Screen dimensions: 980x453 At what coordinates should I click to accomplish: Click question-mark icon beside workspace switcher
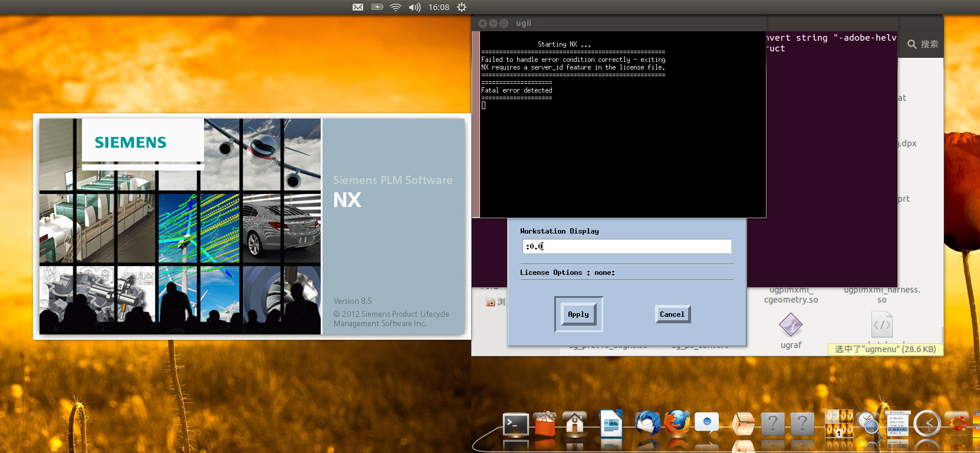coord(802,424)
